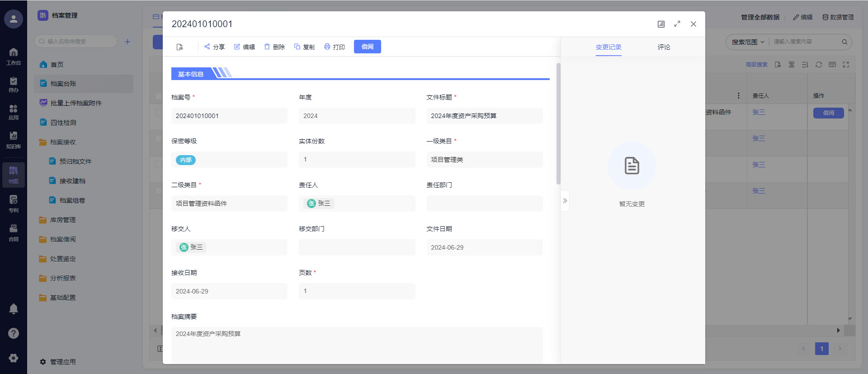Click the delete trash icon

tap(267, 47)
